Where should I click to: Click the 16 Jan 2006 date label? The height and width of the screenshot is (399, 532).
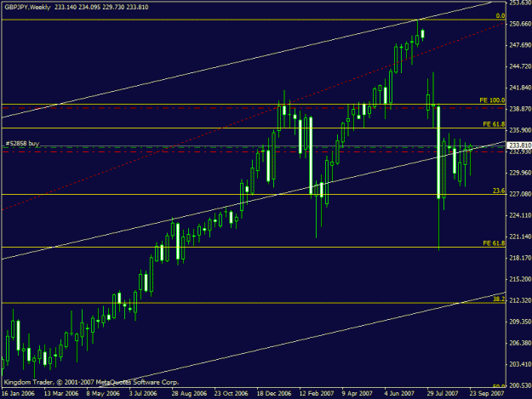(18, 394)
